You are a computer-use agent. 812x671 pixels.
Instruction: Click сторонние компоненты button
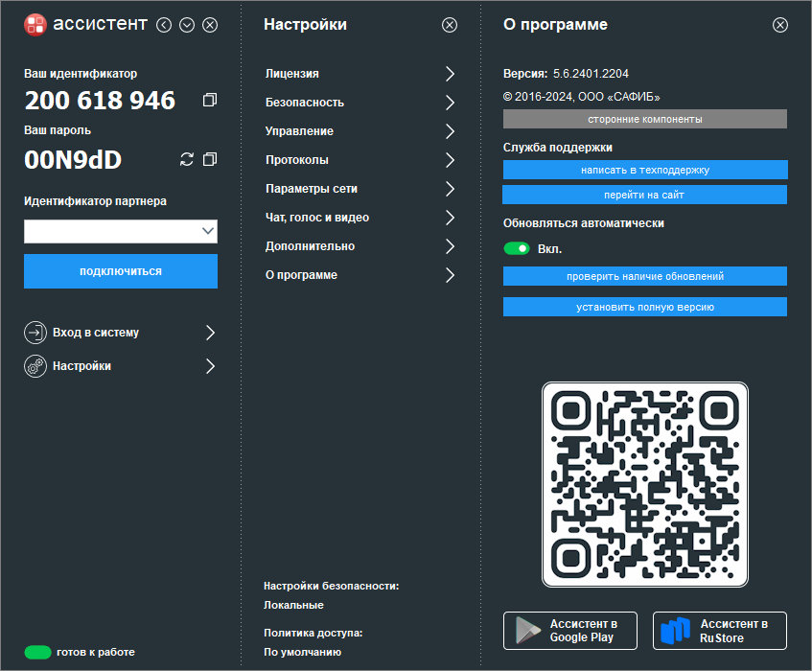tap(645, 119)
